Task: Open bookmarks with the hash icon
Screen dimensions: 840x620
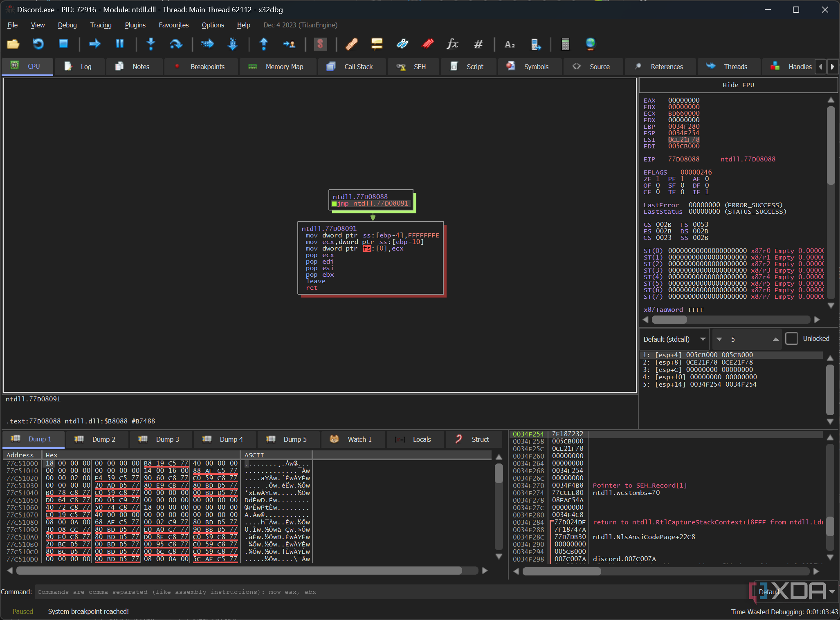Action: point(478,44)
